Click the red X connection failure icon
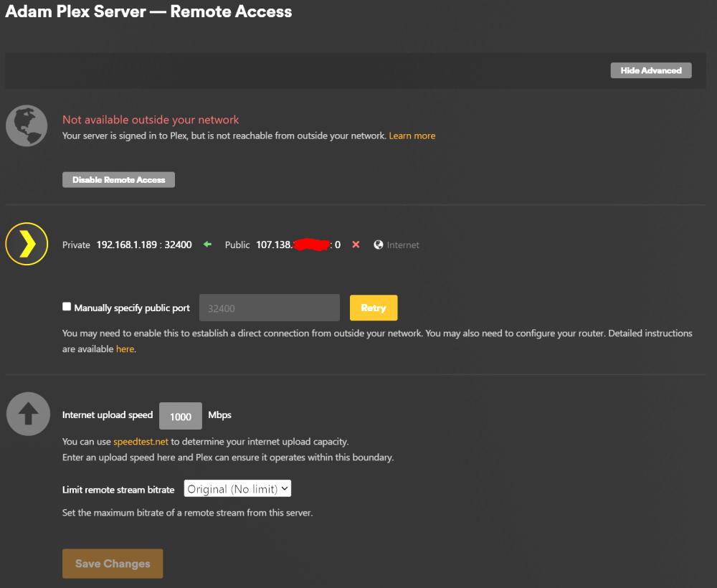This screenshot has width=717, height=588. pos(356,245)
